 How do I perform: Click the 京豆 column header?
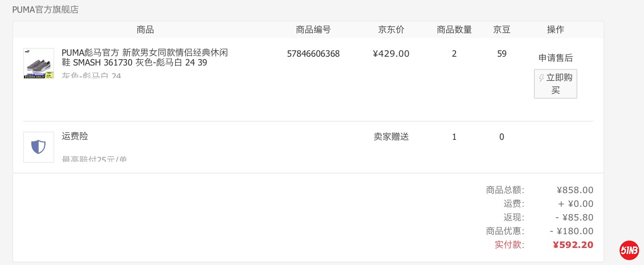click(502, 30)
